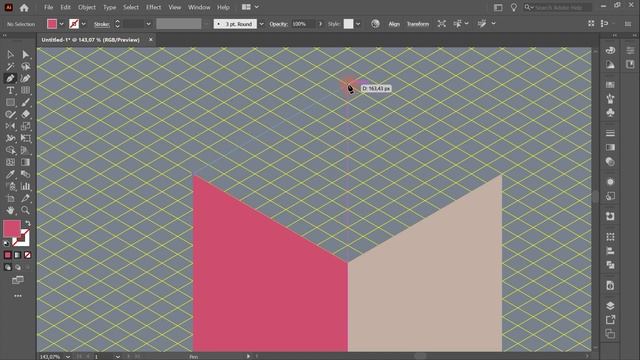
Task: Open the Stroke panel (three lines icon)
Action: pyautogui.click(x=610, y=133)
